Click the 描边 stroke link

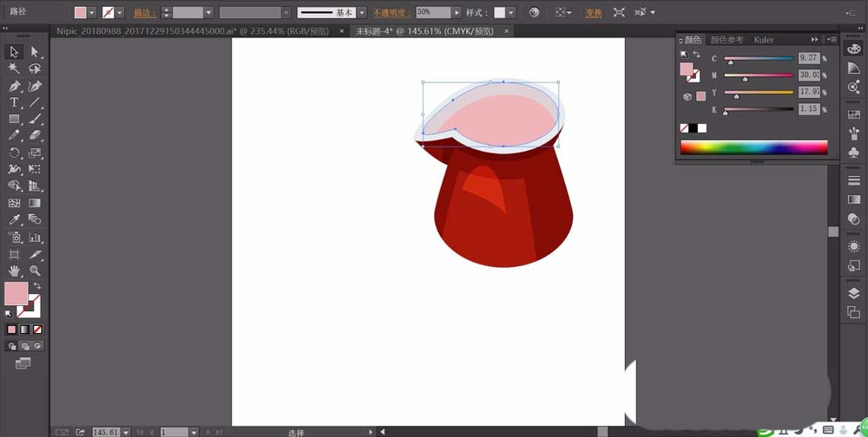pos(145,13)
